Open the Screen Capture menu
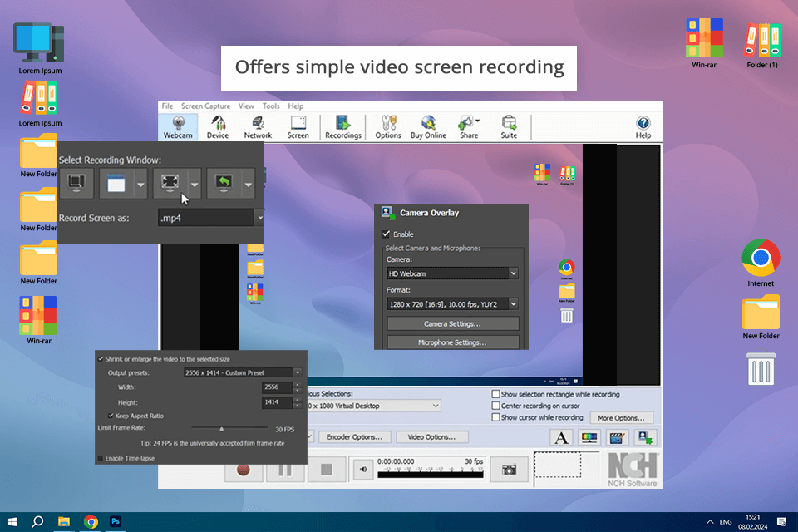The width and height of the screenshot is (798, 532). coord(205,106)
